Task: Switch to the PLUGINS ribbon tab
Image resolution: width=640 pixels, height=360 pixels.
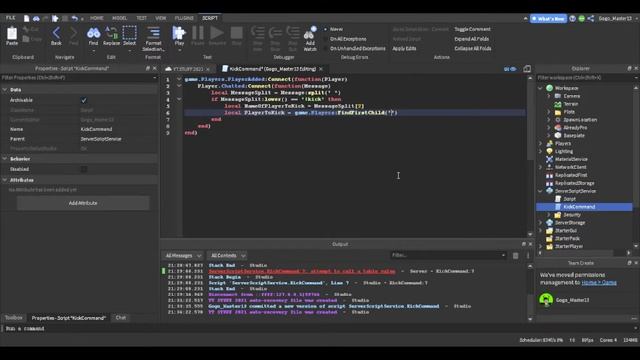Action: click(x=184, y=18)
